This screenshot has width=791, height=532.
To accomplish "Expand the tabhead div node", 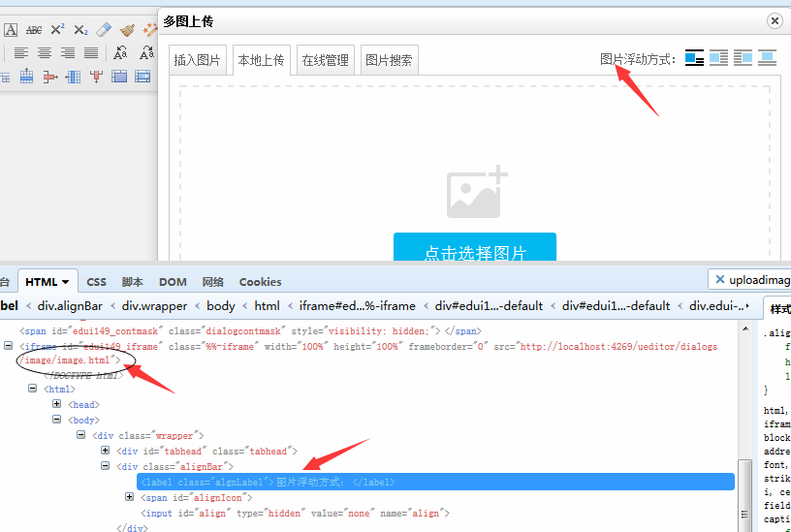I will pyautogui.click(x=105, y=451).
